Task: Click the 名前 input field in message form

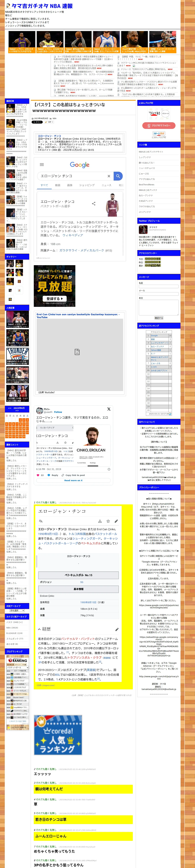Action: (159, 286)
